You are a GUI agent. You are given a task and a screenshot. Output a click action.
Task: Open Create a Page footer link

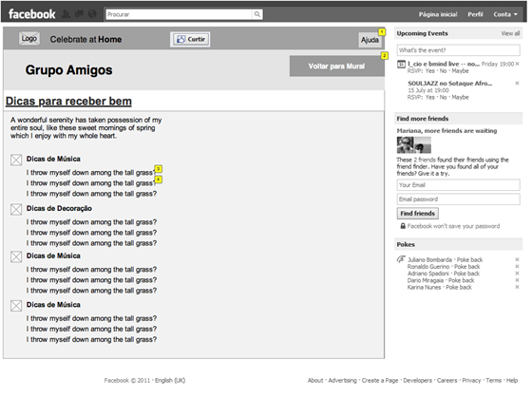[x=380, y=380]
